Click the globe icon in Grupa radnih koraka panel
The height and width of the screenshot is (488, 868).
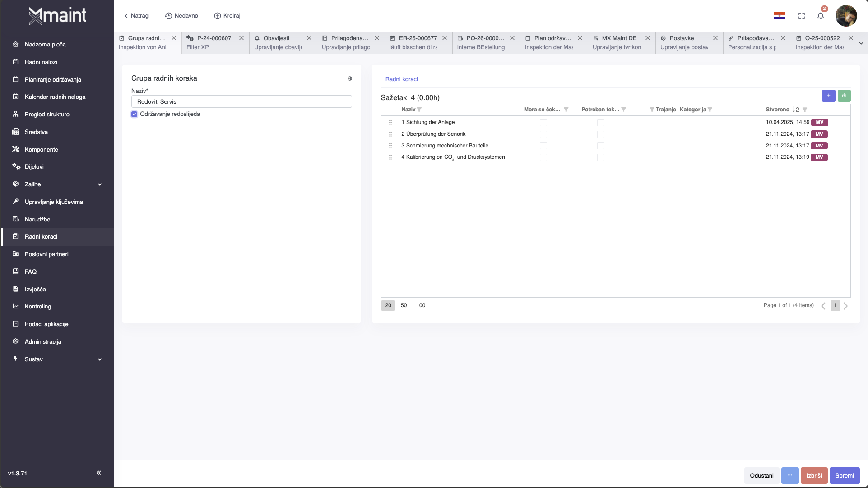(349, 78)
